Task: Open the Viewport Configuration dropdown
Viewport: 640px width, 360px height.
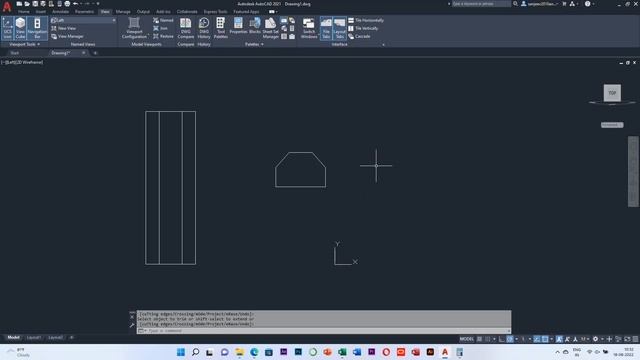Action: [x=134, y=28]
